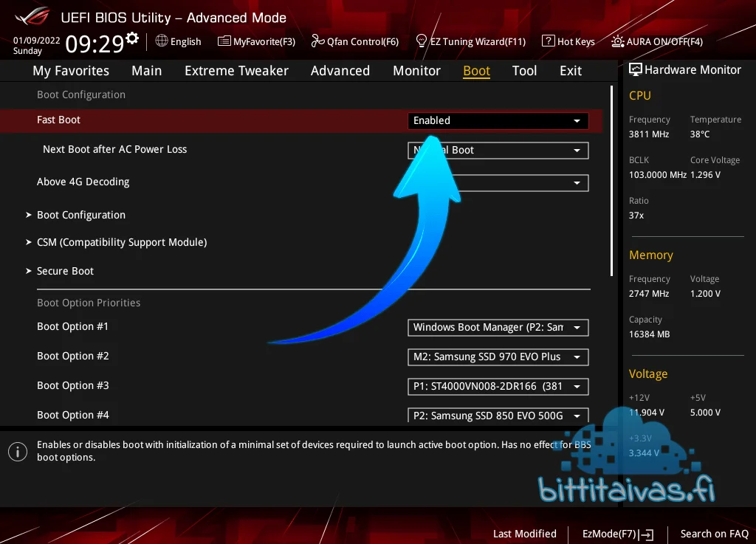Click the settings list scrollbar
The height and width of the screenshot is (544, 756).
pos(611,181)
